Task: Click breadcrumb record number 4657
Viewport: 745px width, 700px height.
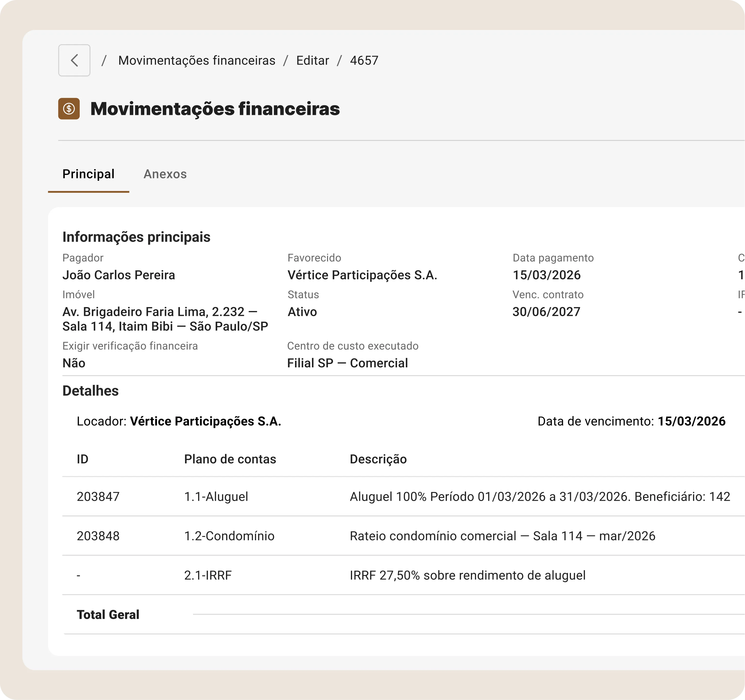Action: pos(364,60)
